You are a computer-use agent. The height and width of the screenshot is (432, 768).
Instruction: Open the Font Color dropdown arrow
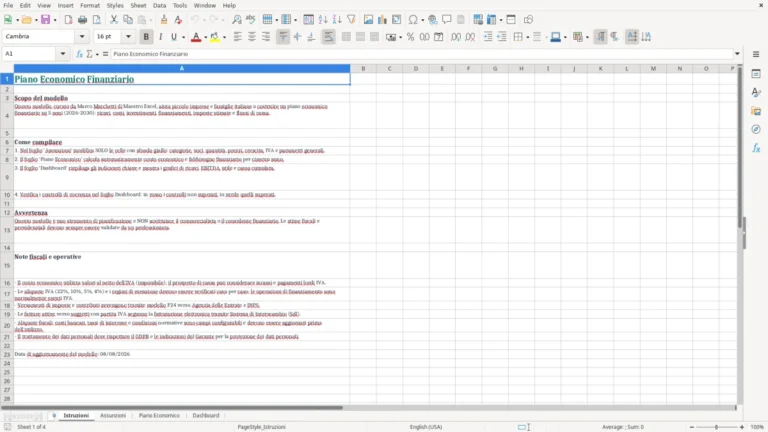[x=205, y=37]
